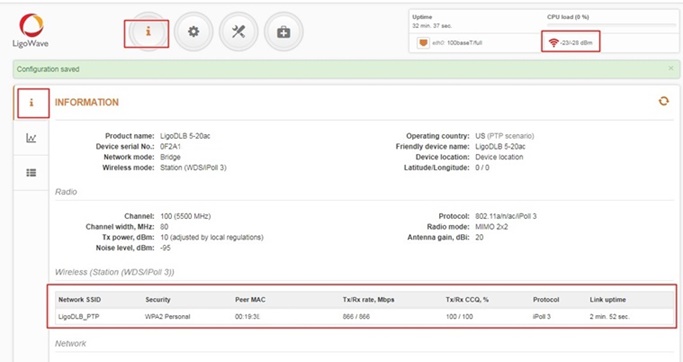The image size is (683, 362).
Task: Select the LigoDLB_PTP SSID cell
Action: [x=79, y=317]
